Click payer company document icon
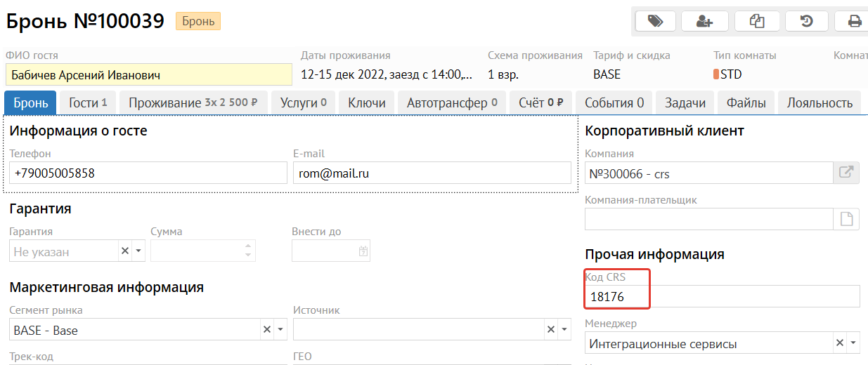The height and width of the screenshot is (365, 868). point(846,219)
